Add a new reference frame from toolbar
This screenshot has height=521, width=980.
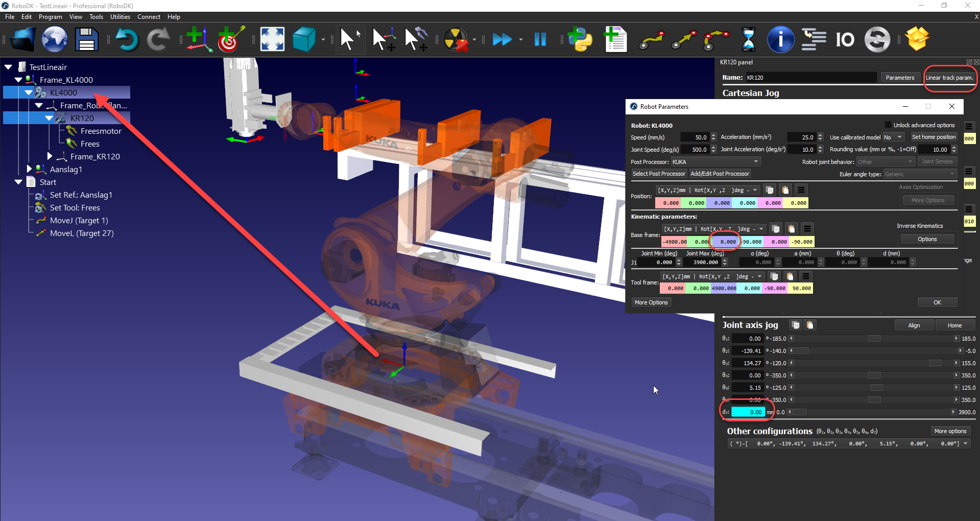(x=198, y=39)
